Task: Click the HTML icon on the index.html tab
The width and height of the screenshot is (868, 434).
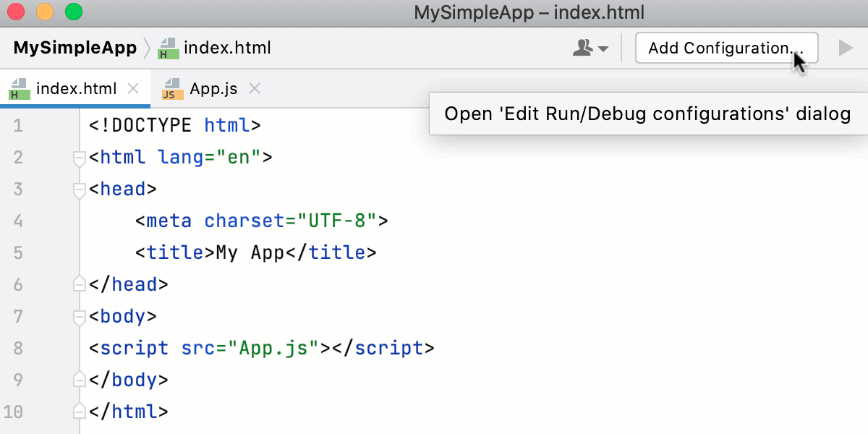Action: 18,88
